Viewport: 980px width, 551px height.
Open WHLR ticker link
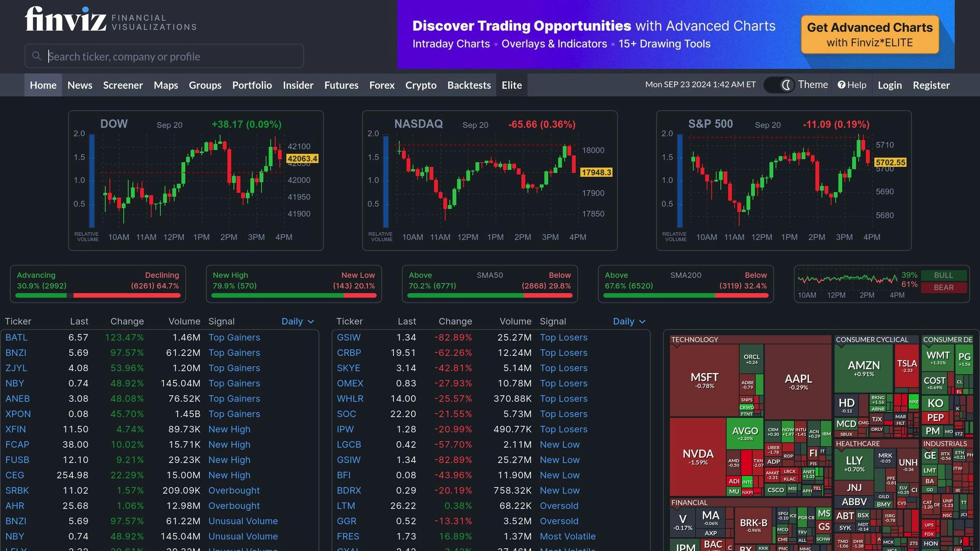pos(350,398)
